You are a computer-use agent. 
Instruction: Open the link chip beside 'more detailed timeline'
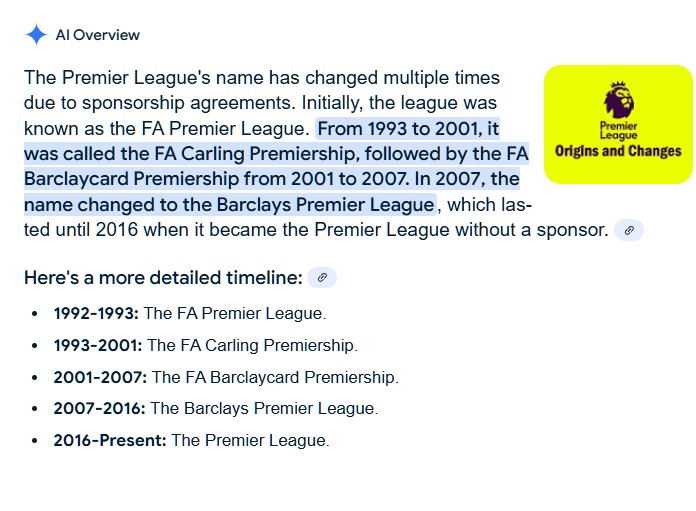(x=322, y=277)
